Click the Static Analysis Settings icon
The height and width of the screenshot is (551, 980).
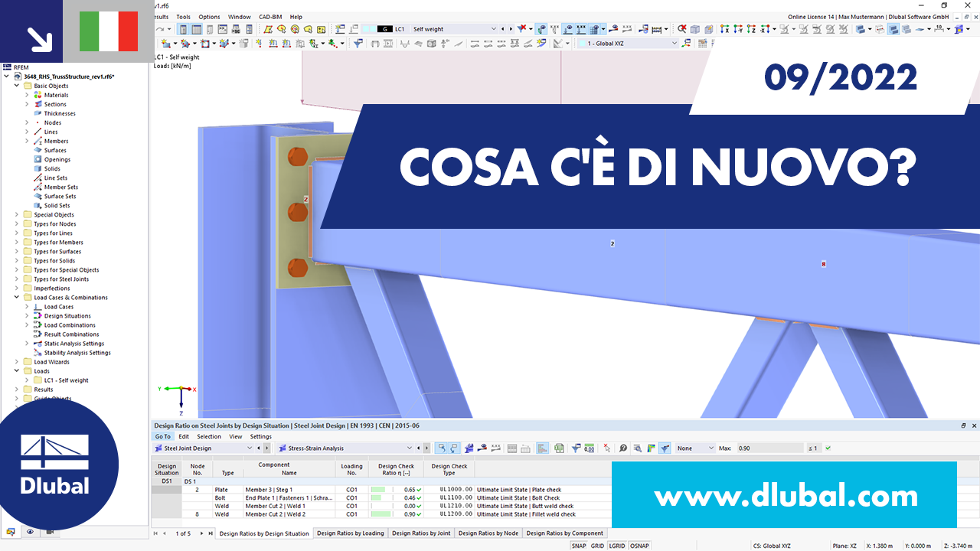pos(38,344)
